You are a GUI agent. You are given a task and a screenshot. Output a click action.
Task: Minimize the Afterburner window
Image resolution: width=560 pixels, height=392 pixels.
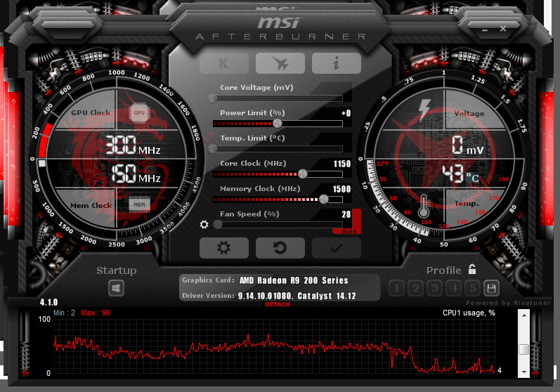[485, 30]
